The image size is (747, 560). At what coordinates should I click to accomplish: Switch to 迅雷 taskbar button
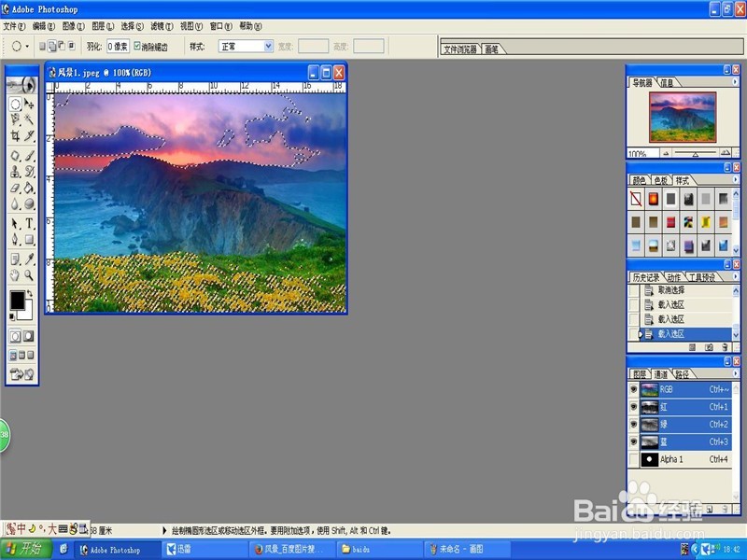pyautogui.click(x=204, y=550)
